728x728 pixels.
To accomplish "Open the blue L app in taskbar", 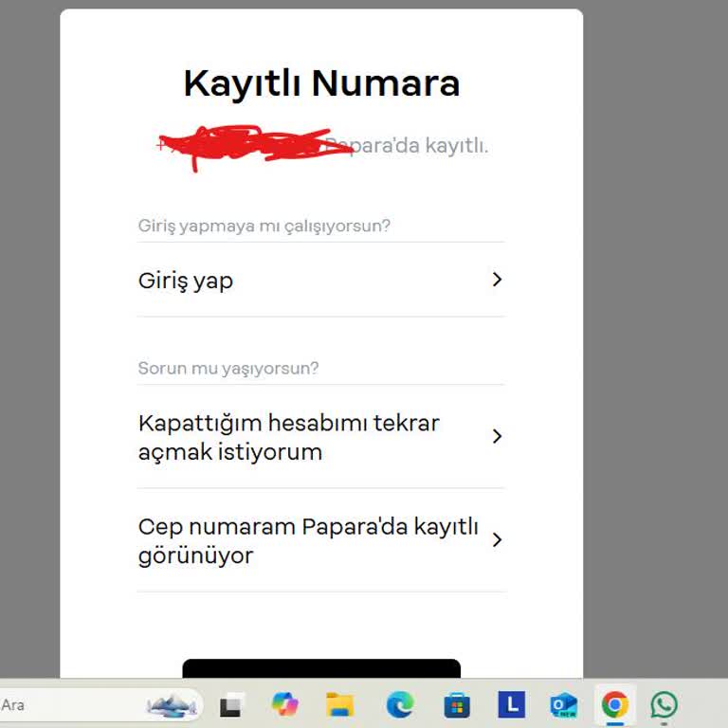I will pyautogui.click(x=512, y=704).
